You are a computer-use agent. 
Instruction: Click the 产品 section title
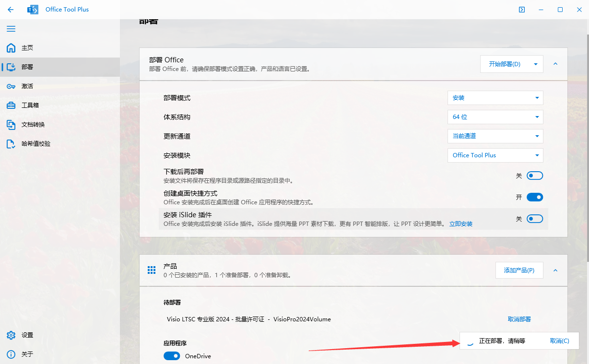tap(170, 266)
